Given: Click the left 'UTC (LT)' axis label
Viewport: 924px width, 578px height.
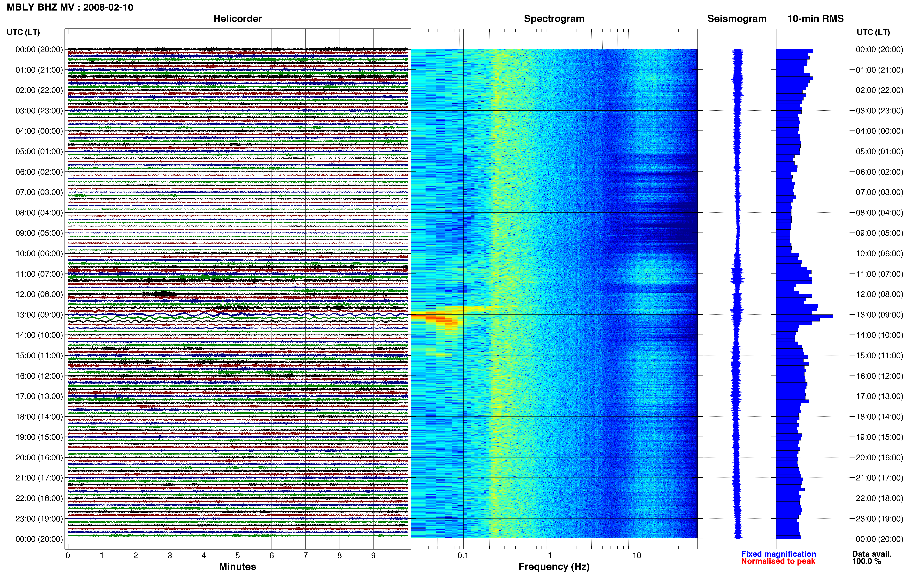Looking at the screenshot, I should pos(23,32).
